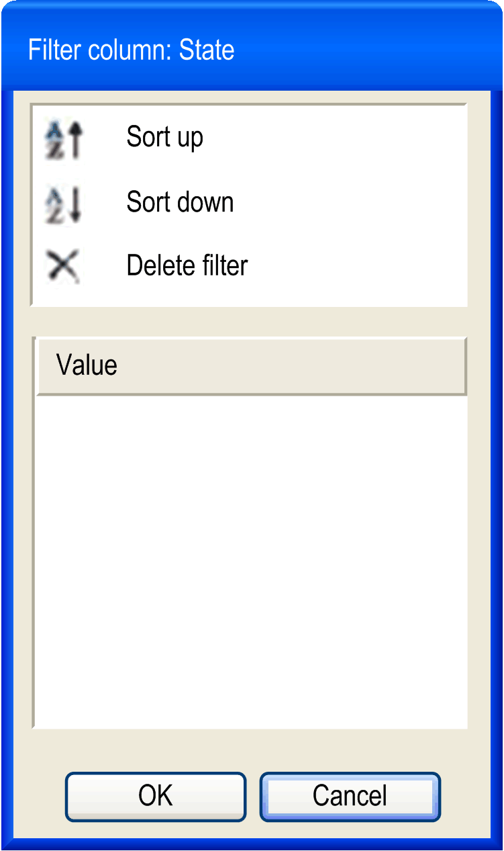Image resolution: width=504 pixels, height=851 pixels.
Task: Click the Value header text
Action: point(87,365)
